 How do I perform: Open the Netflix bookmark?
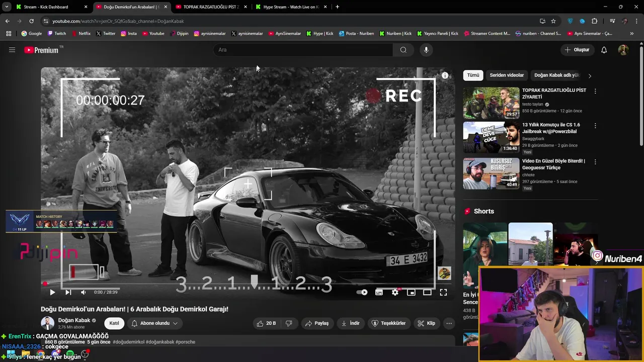80,34
